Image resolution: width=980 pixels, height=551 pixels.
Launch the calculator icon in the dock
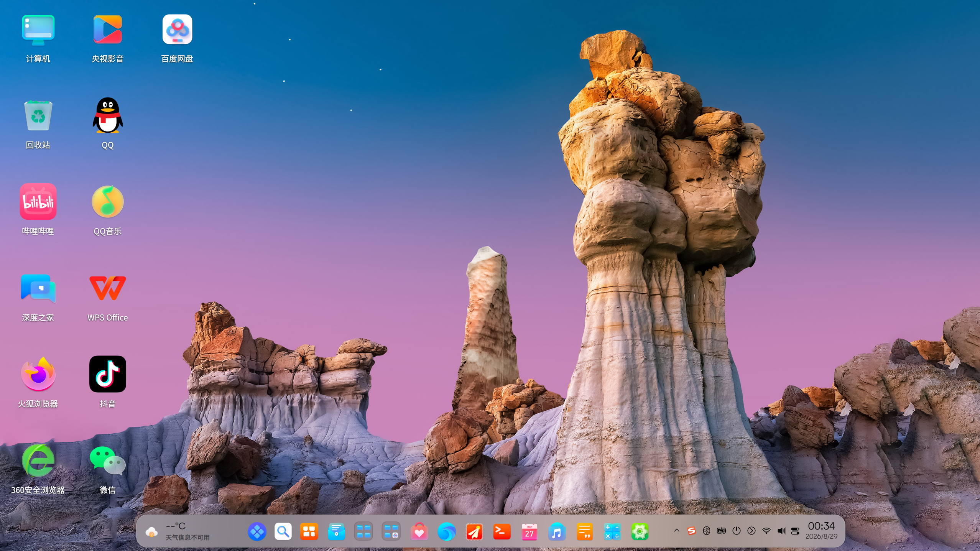[x=612, y=532]
